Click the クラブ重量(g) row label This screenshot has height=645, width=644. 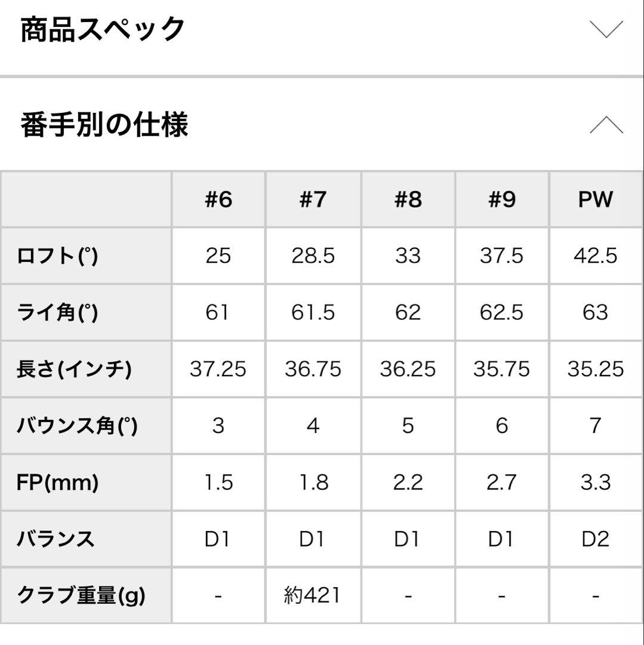[x=81, y=595]
